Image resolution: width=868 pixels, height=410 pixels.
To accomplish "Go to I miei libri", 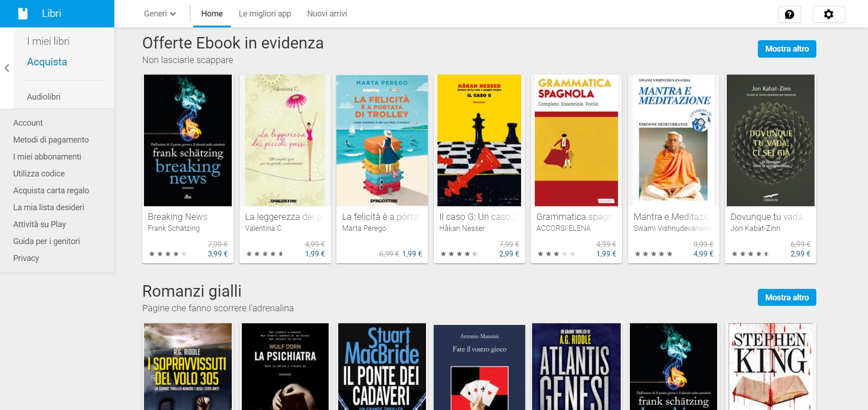I will 48,41.
